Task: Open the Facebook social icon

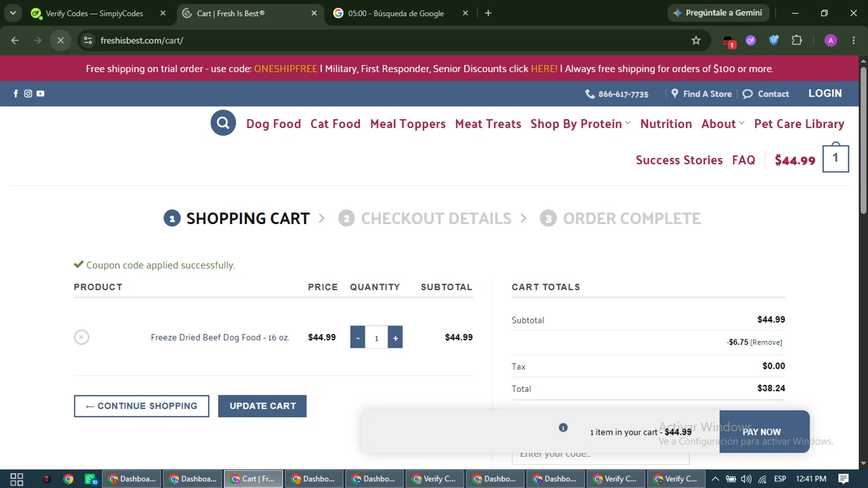Action: [16, 94]
